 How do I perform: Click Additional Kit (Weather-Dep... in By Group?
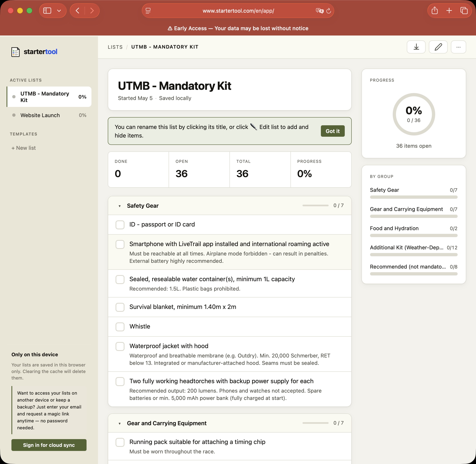[x=414, y=251]
